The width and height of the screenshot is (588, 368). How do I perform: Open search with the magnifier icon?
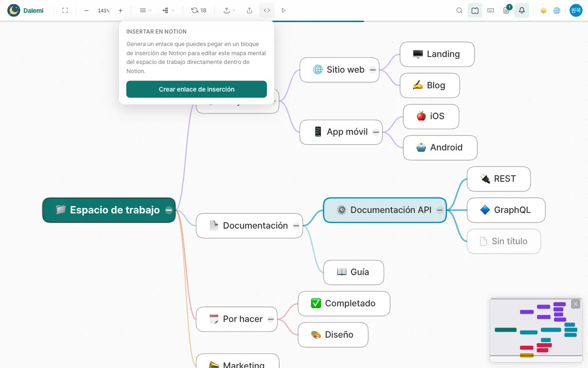459,10
